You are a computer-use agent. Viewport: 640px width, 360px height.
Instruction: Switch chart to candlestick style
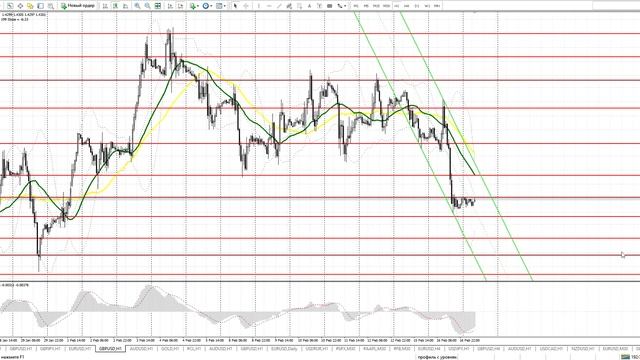tap(115, 6)
